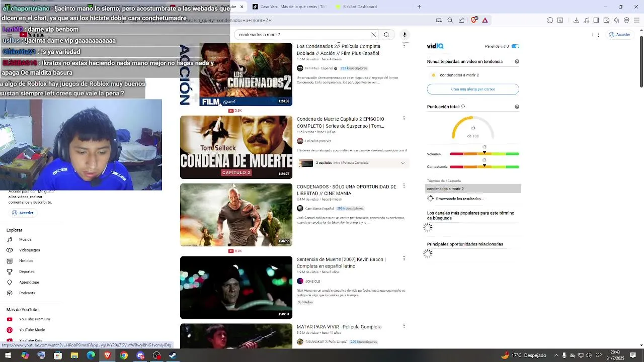644x362 pixels.
Task: Open Condena de Muerte Tom Selleck thumbnail
Action: [x=236, y=147]
